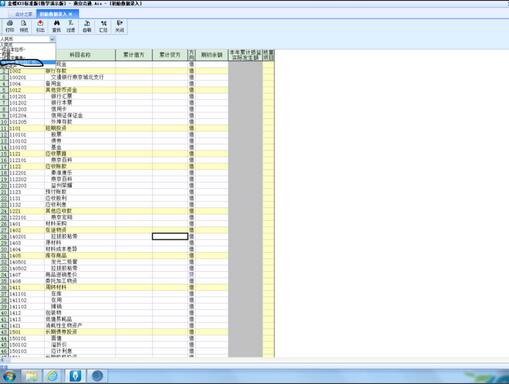This screenshot has height=384, width=509.
Task: Click the outlined empty cell in row 28
Action: [x=170, y=236]
